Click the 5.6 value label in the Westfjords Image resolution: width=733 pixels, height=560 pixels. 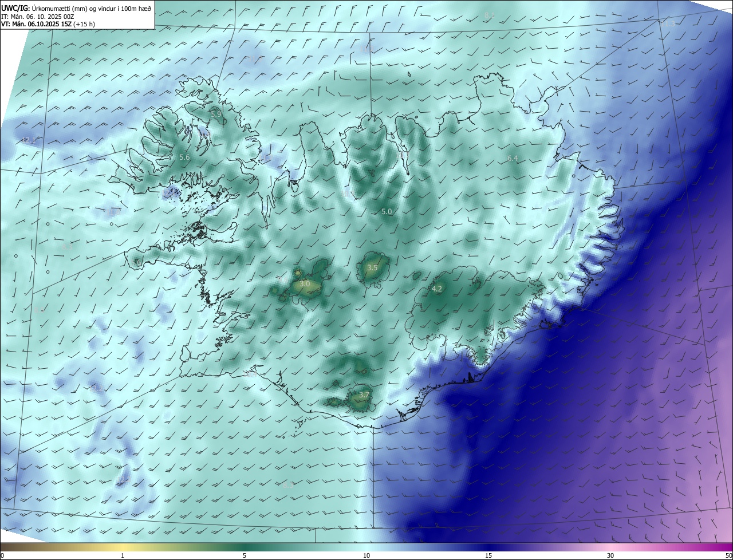[184, 157]
